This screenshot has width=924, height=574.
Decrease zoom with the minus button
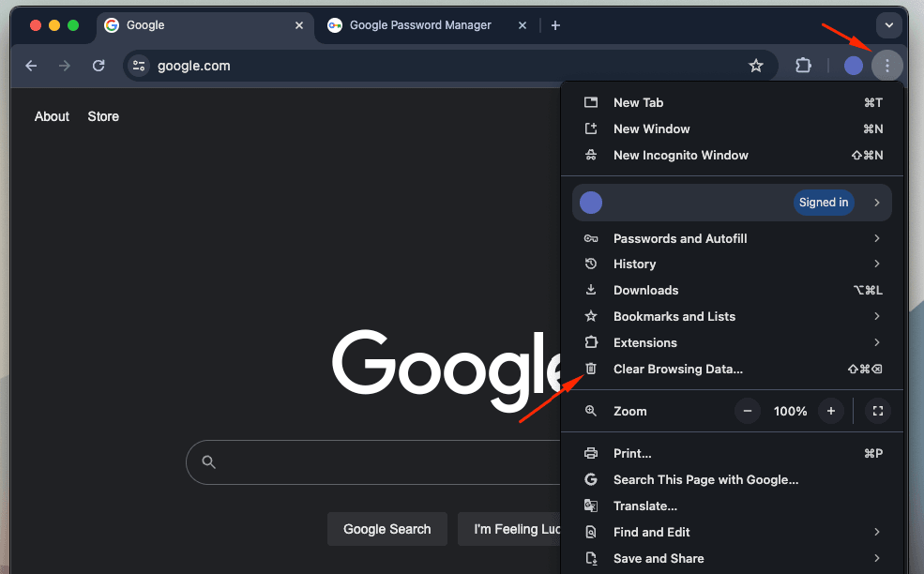point(748,411)
